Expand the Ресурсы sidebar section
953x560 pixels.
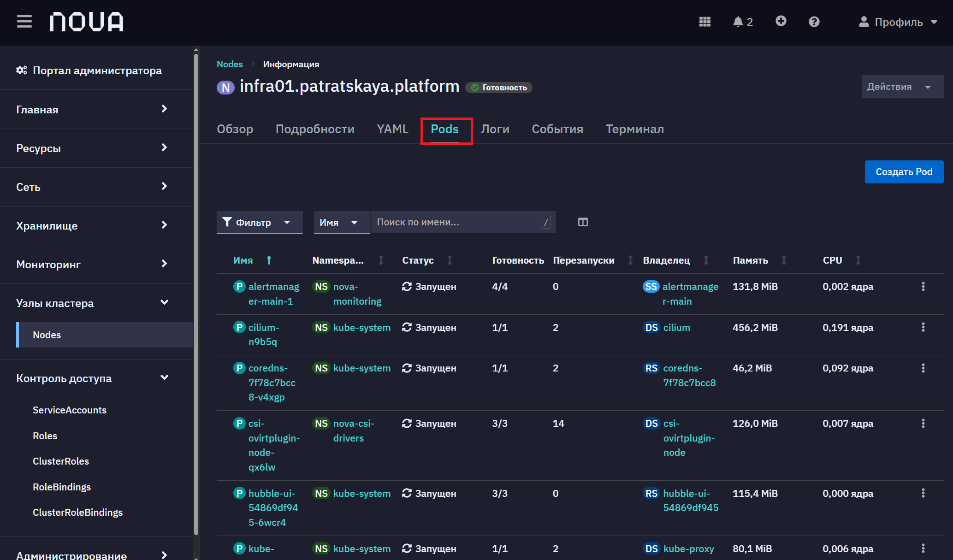(92, 148)
